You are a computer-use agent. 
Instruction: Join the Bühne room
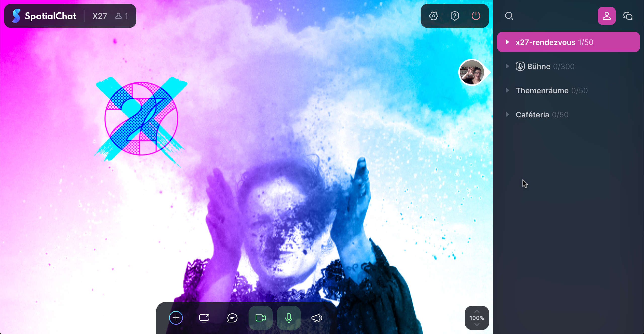[x=568, y=66]
